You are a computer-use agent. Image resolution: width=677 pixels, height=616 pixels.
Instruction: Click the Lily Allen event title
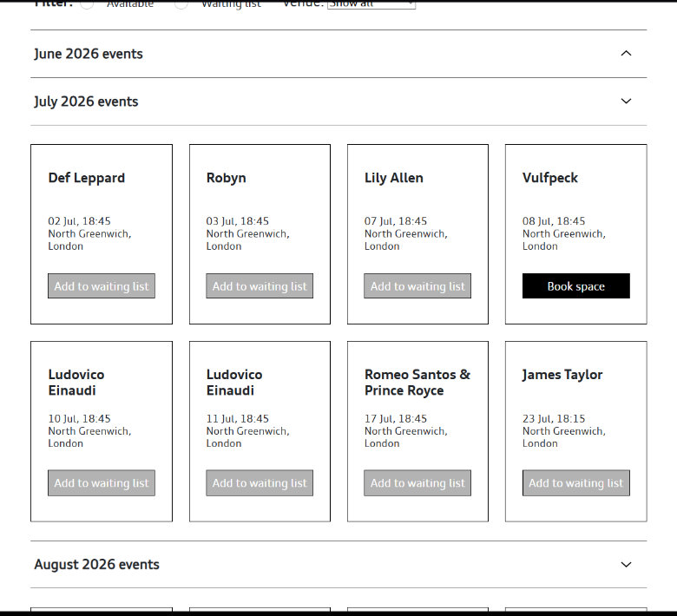tap(394, 178)
